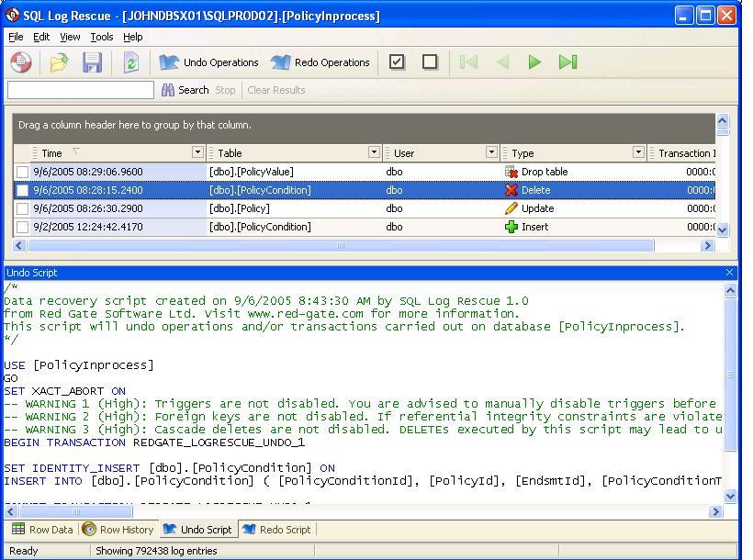This screenshot has height=560, width=753.
Task: Check the Delete PolicyCondition row checkbox
Action: click(23, 190)
